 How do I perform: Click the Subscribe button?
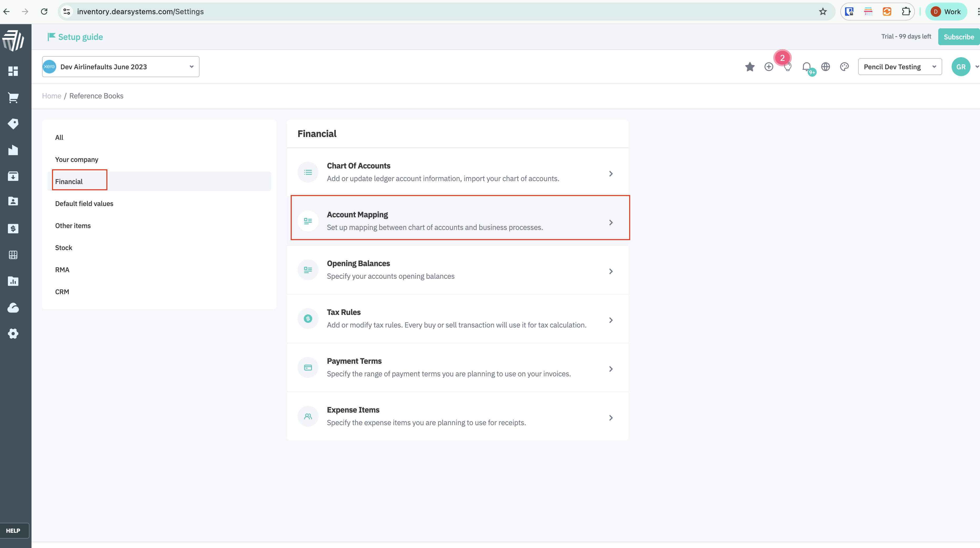tap(958, 37)
